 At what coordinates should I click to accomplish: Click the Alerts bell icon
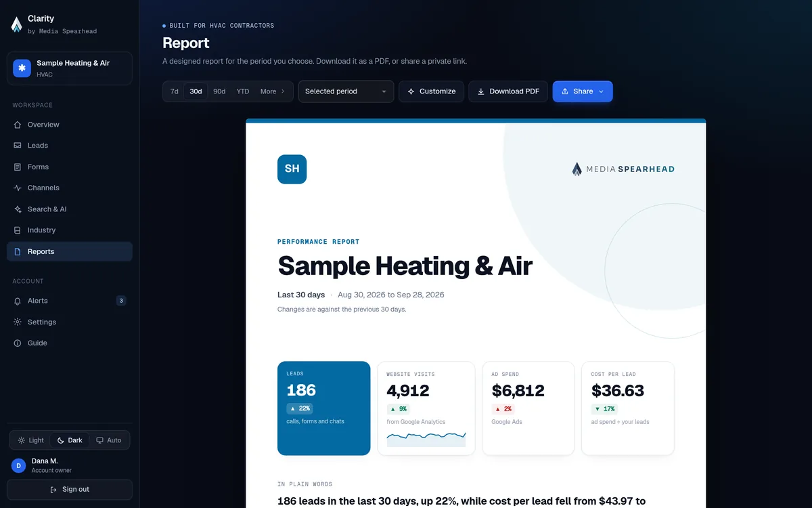pos(18,301)
